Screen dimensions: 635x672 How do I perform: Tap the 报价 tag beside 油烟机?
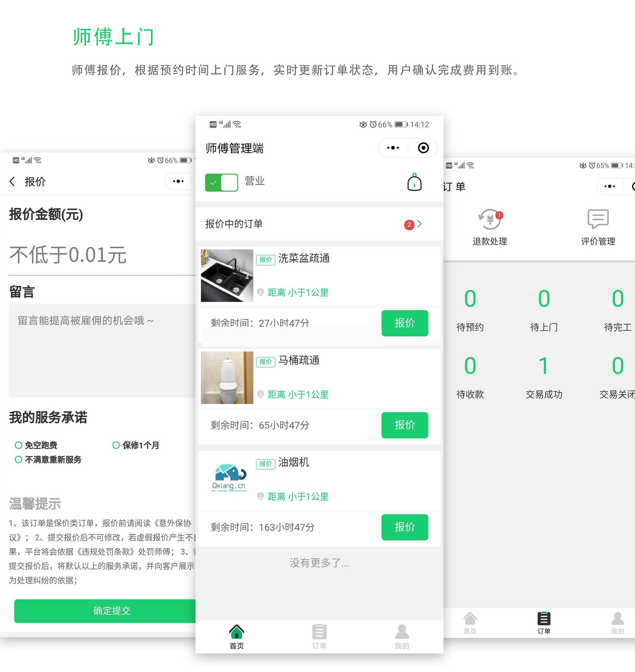(265, 464)
